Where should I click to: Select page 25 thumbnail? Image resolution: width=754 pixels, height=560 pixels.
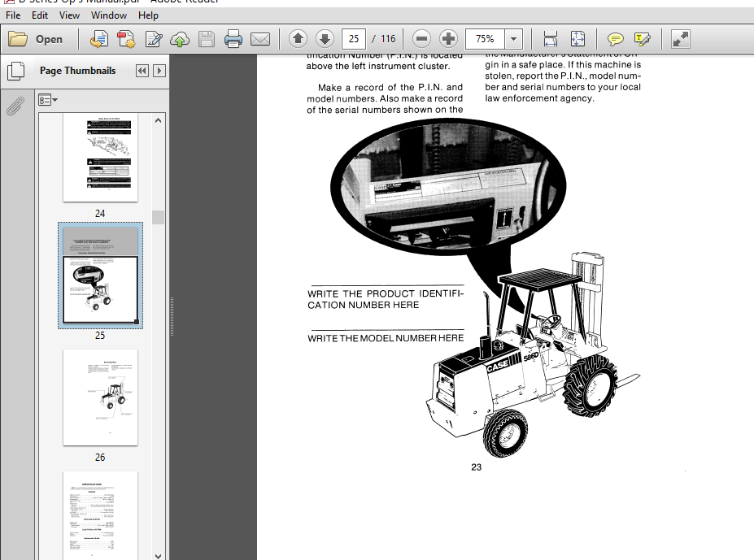tap(101, 276)
